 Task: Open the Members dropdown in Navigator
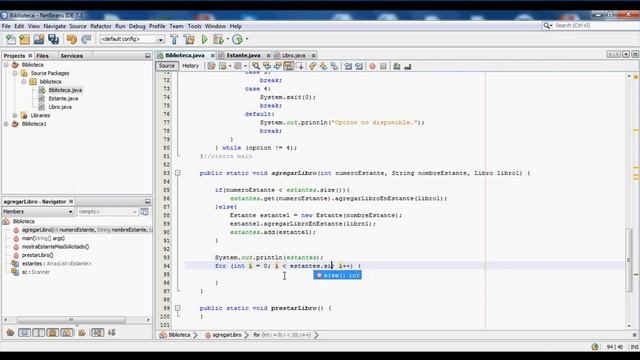pos(38,211)
